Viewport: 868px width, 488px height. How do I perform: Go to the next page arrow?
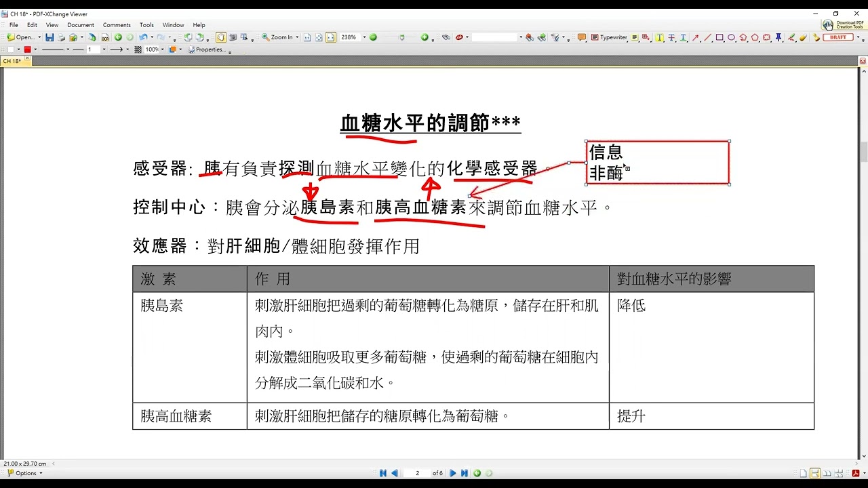pyautogui.click(x=453, y=473)
